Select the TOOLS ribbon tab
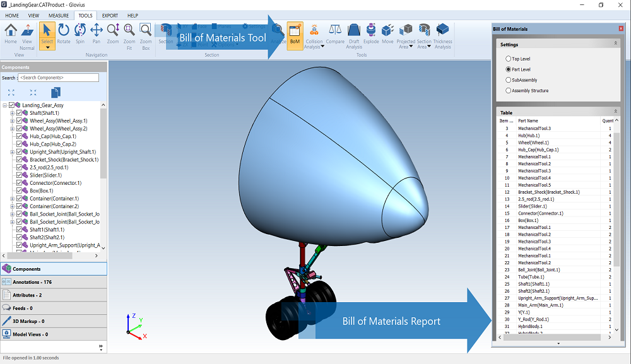This screenshot has height=364, width=631. [85, 16]
